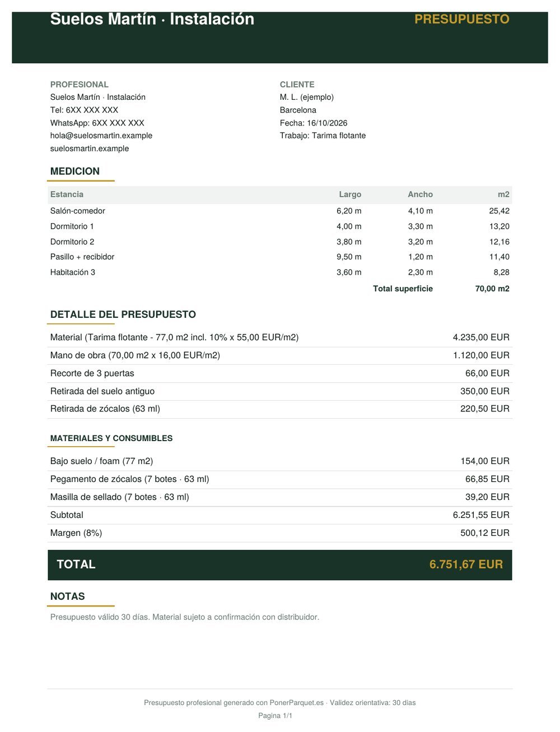
Task: Click the "6.251,55 EUR" subtotal amount
Action: [x=481, y=515]
